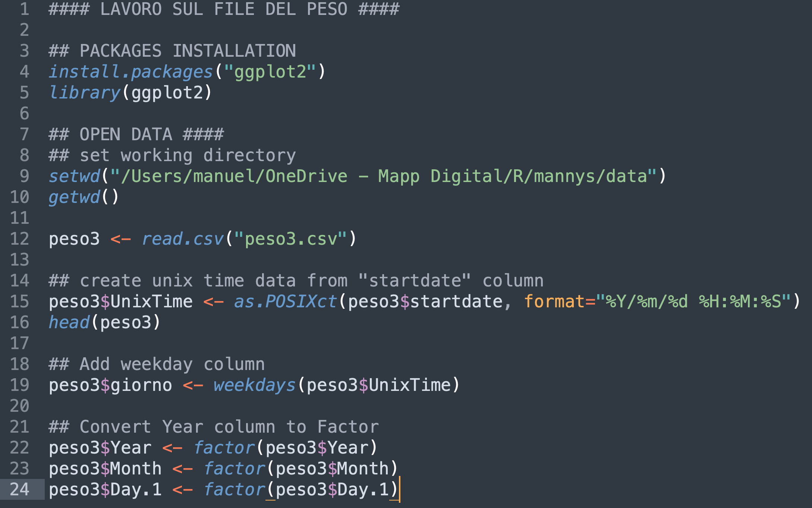Screen dimensions: 812x508
Task: Click the date format string "%Y/%m/%d %H:%M:%S"
Action: click(693, 301)
